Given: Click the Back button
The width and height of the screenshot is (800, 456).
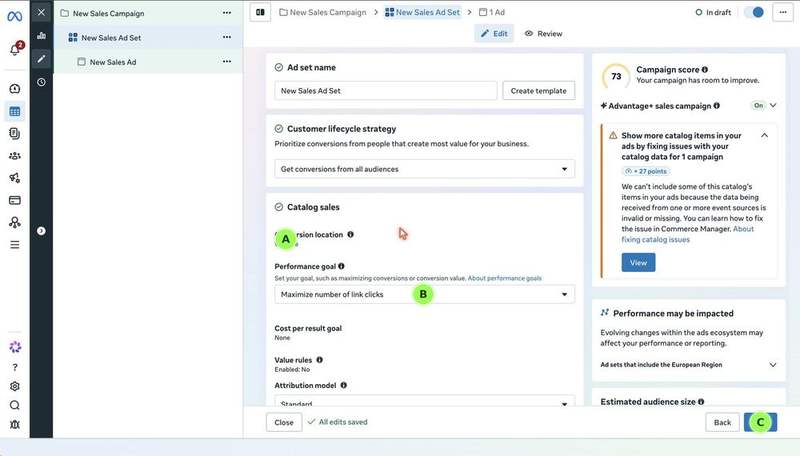Looking at the screenshot, I should click(722, 422).
